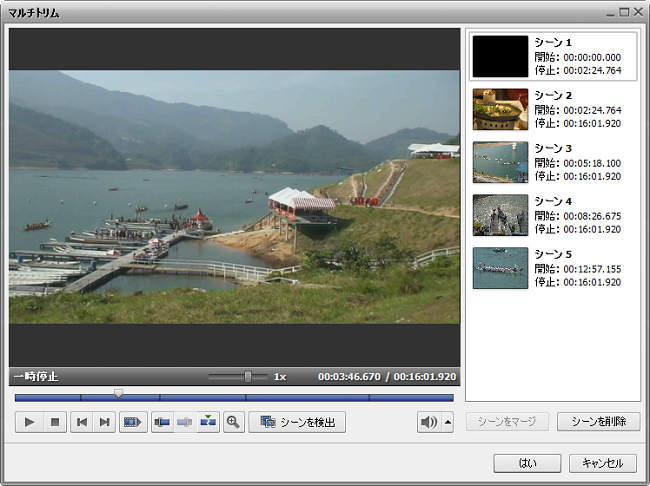Click the video preview image
Image resolution: width=650 pixels, height=486 pixels.
click(x=235, y=197)
